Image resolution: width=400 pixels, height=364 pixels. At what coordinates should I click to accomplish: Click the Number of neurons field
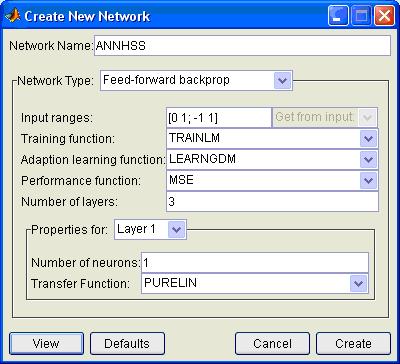255,263
